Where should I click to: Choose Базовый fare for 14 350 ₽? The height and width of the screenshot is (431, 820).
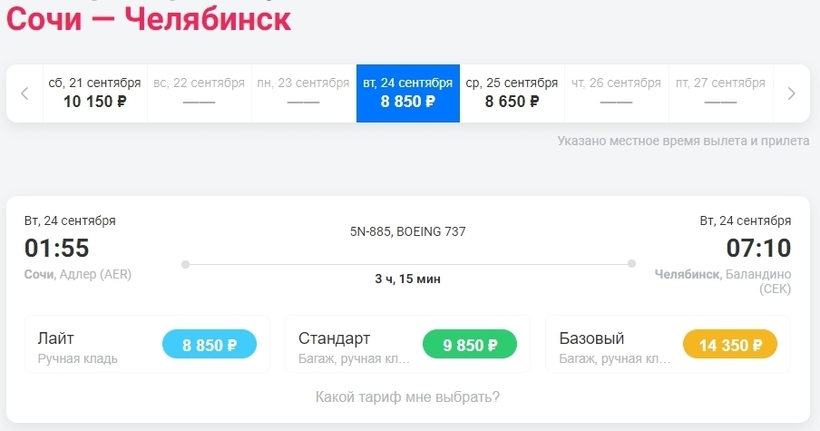click(x=730, y=346)
